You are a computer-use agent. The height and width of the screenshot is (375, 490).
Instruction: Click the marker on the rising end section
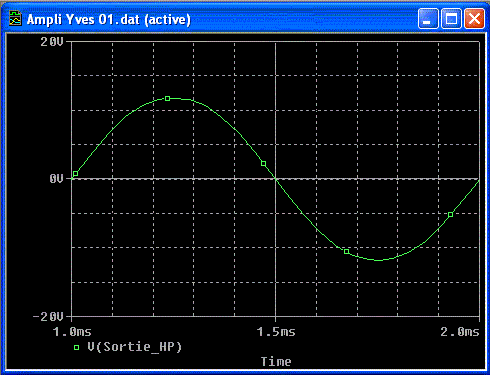click(451, 215)
